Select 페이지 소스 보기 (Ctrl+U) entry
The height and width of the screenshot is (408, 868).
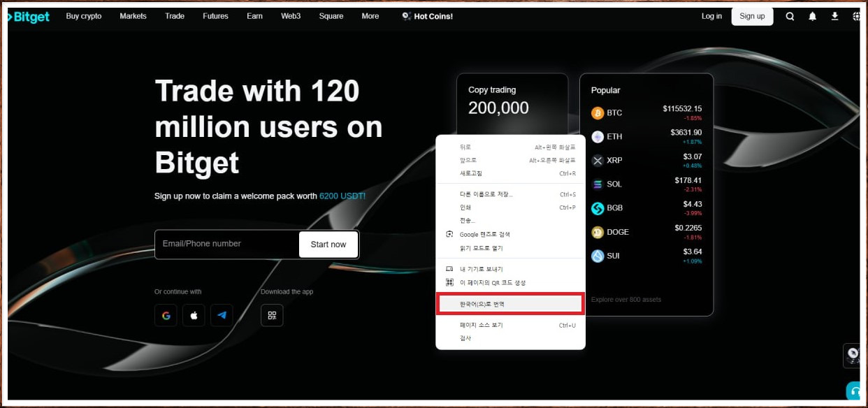click(510, 325)
